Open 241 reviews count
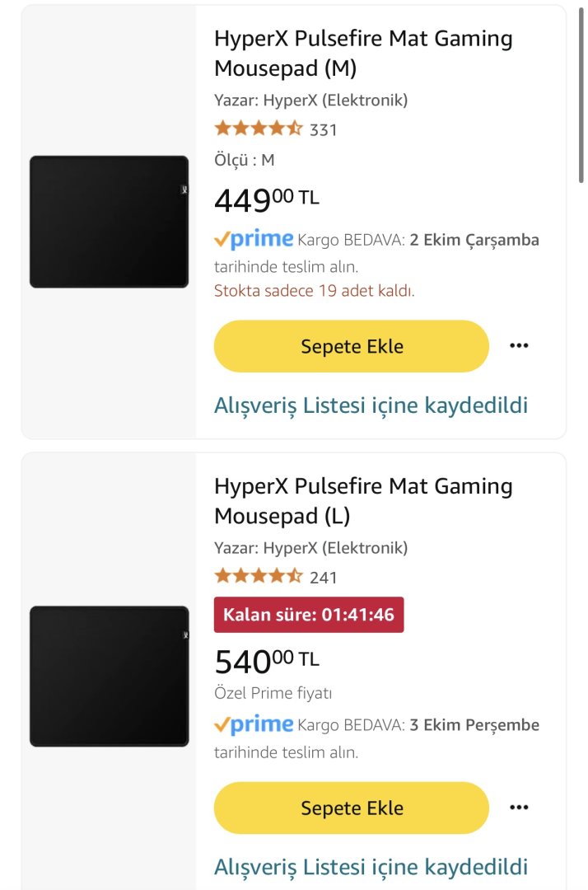 coord(324,578)
